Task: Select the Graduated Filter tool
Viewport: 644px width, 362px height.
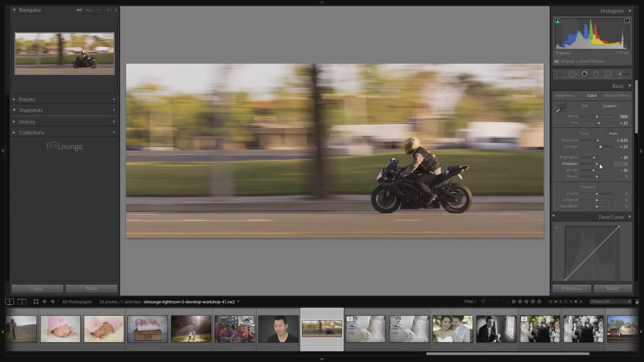Action: pos(596,74)
